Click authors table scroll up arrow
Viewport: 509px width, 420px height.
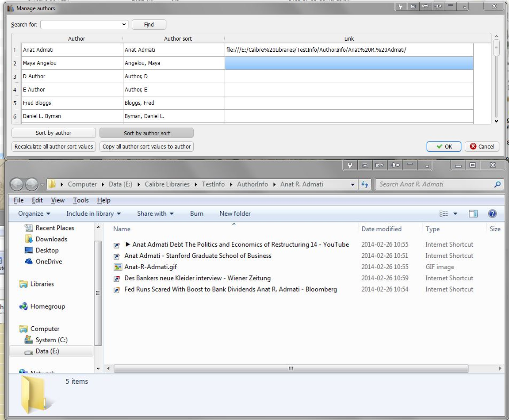click(x=496, y=36)
